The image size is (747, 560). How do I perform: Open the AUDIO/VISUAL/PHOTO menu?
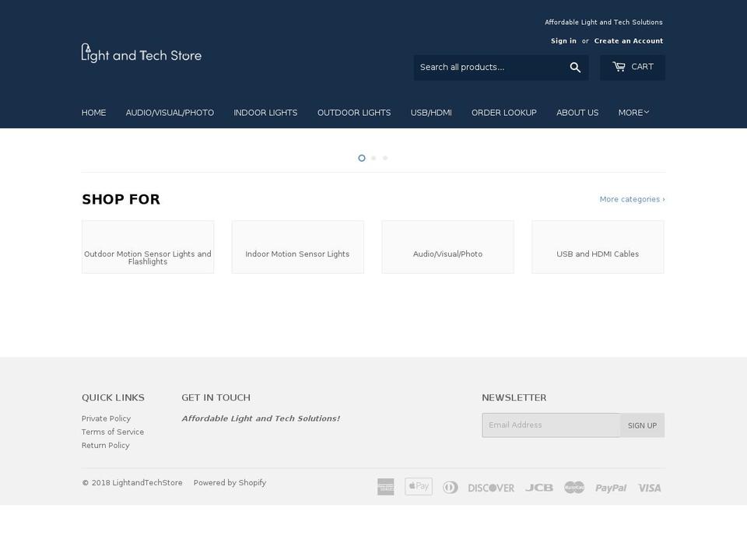coord(170,113)
